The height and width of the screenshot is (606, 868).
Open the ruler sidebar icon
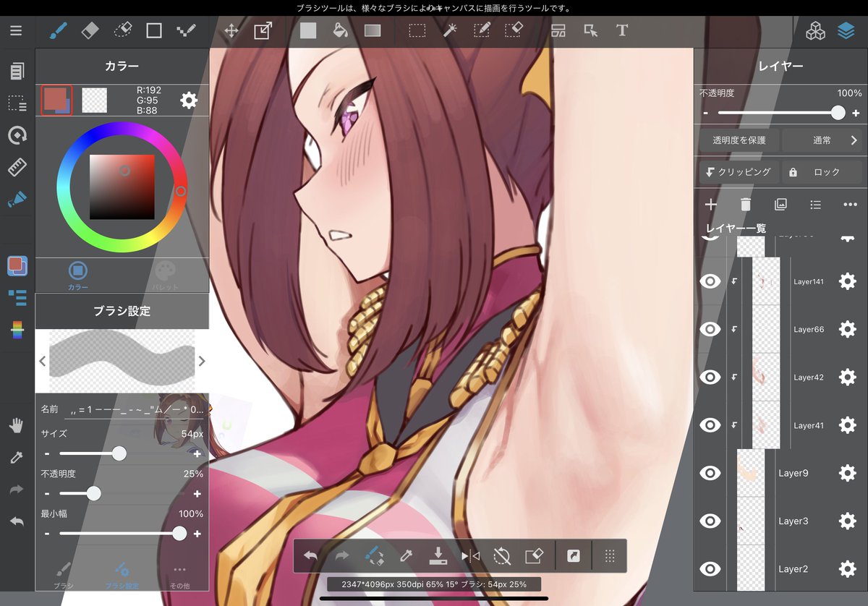point(17,167)
